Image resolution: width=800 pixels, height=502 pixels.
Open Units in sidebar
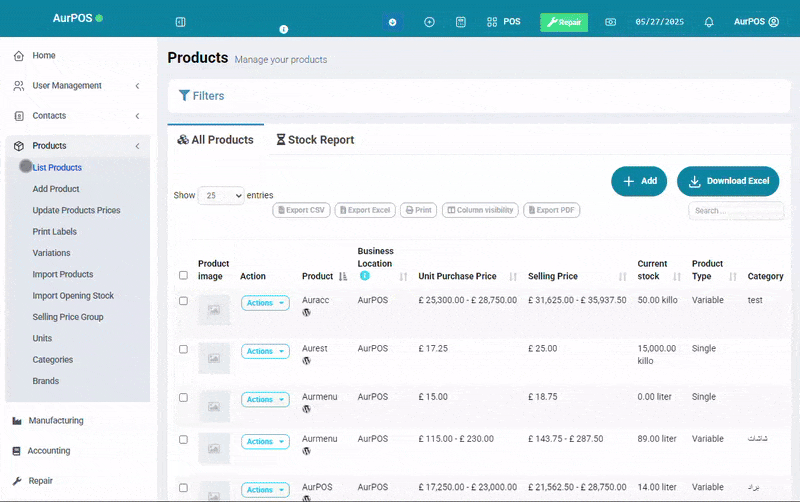coord(42,338)
